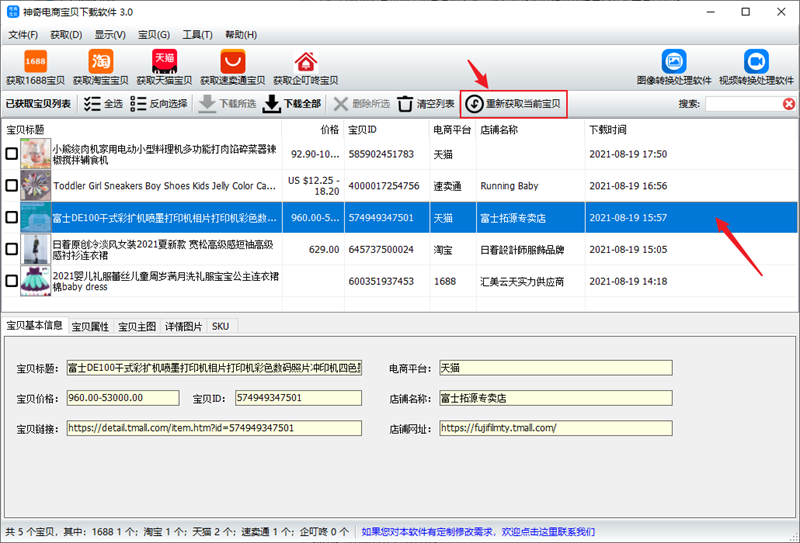Image resolution: width=800 pixels, height=543 pixels.
Task: Click the 富士DE100 printer thumbnail
Action: coord(35,217)
